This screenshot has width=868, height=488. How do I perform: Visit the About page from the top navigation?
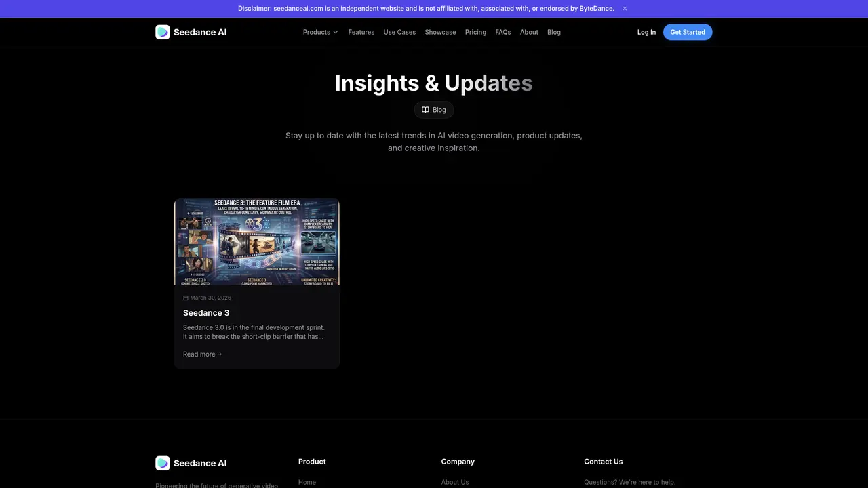[x=529, y=32]
